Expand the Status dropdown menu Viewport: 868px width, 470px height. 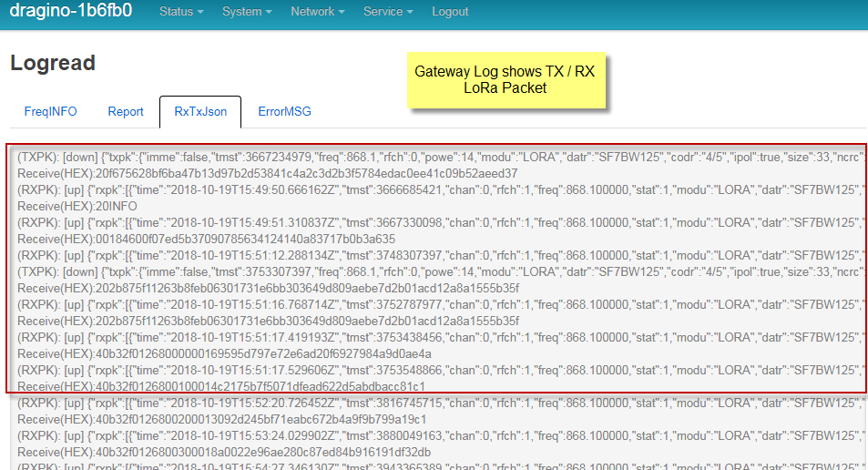click(181, 11)
